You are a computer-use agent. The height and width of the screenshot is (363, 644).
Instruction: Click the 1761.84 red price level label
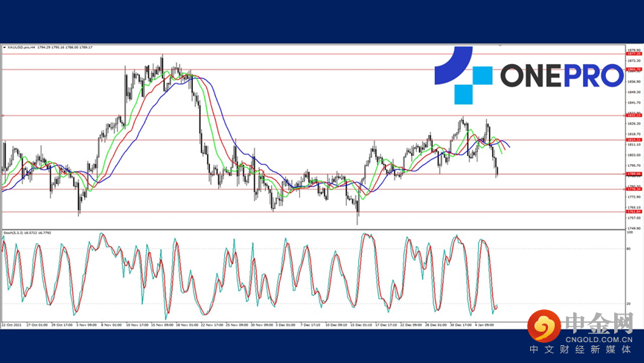pyautogui.click(x=634, y=212)
